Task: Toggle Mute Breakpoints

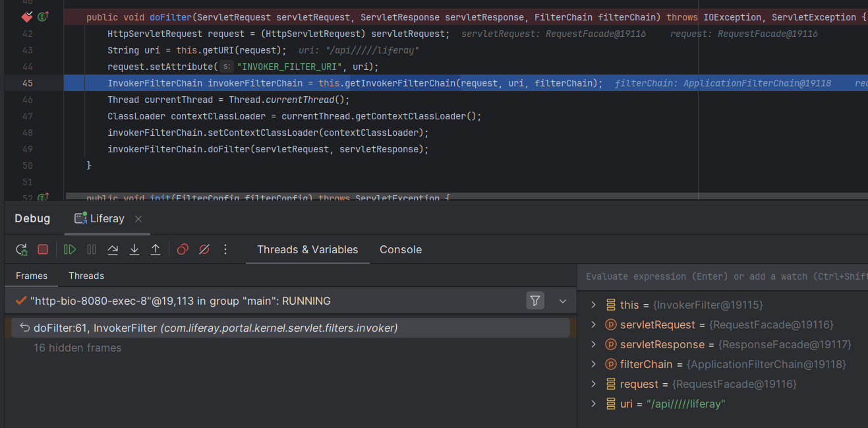Action: coord(204,249)
